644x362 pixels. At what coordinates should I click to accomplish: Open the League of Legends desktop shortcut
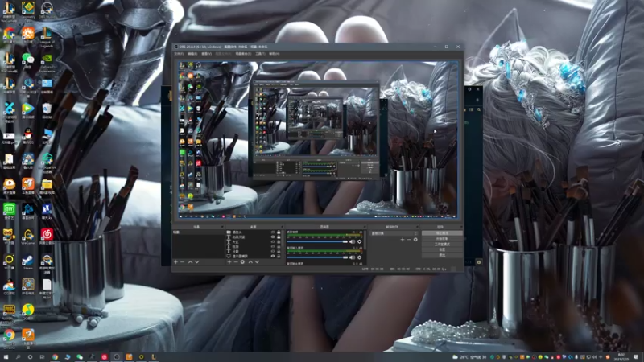47,36
